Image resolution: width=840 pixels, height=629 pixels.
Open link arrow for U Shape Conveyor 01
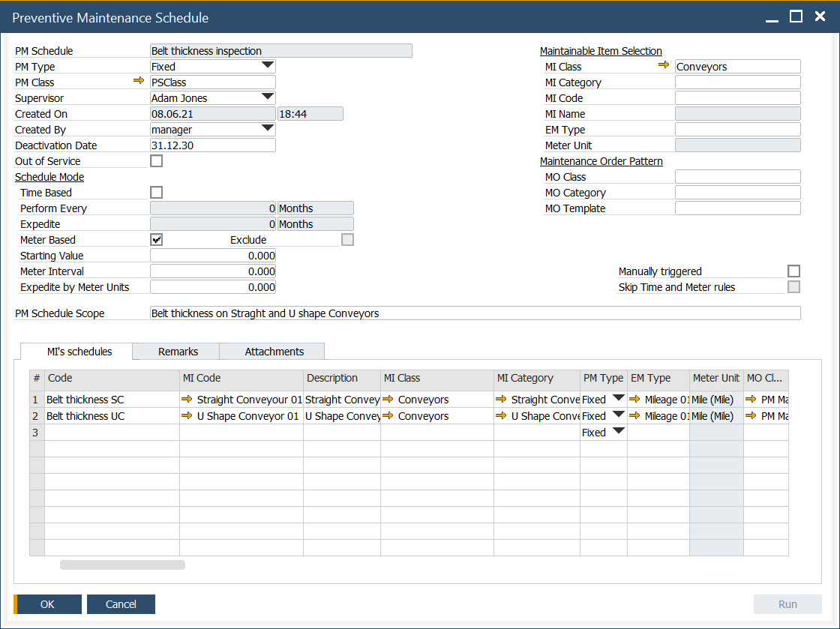coord(187,416)
